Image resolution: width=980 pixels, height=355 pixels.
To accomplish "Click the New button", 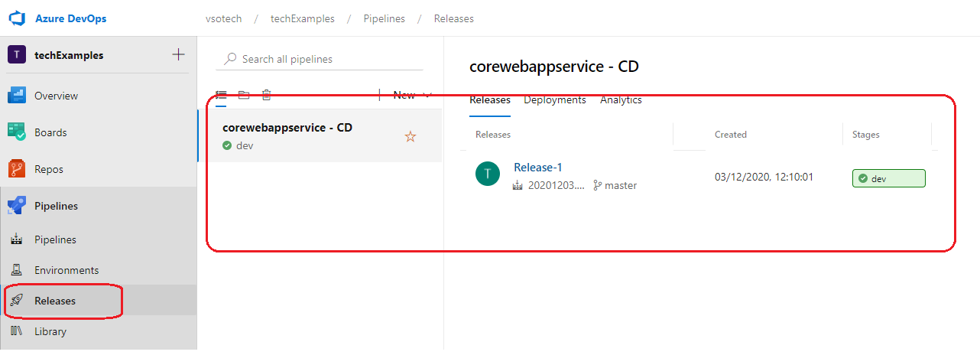I will tap(404, 95).
